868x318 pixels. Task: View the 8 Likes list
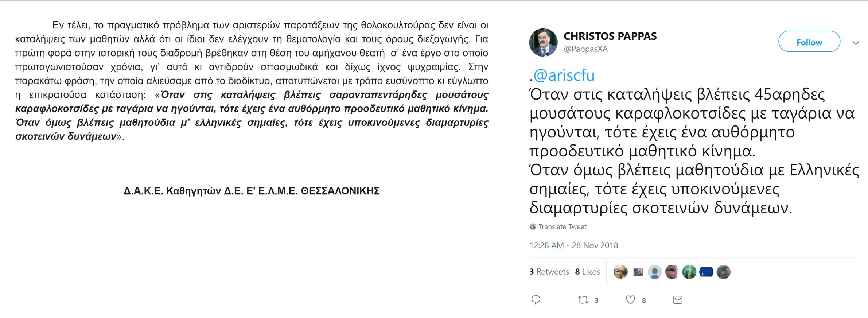(587, 272)
